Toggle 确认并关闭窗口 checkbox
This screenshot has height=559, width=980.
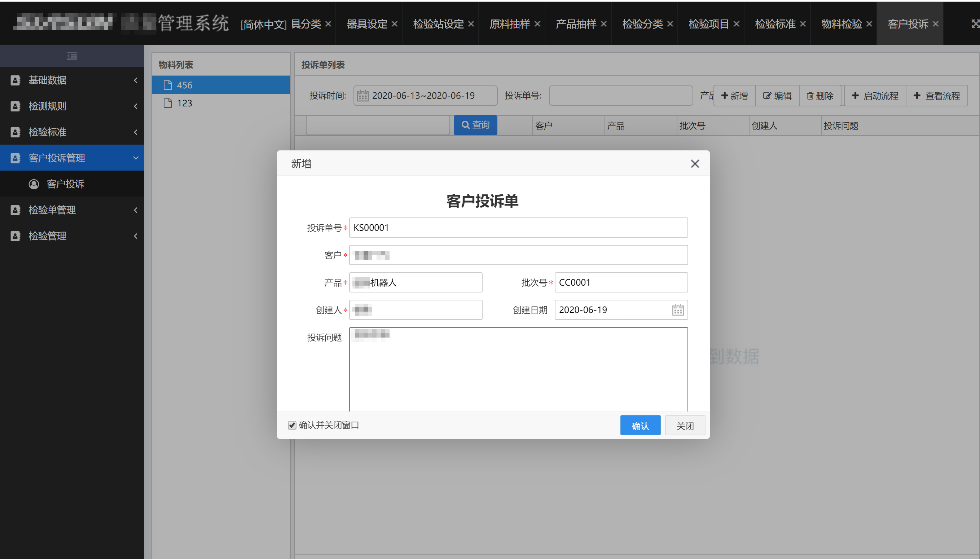[x=292, y=425]
